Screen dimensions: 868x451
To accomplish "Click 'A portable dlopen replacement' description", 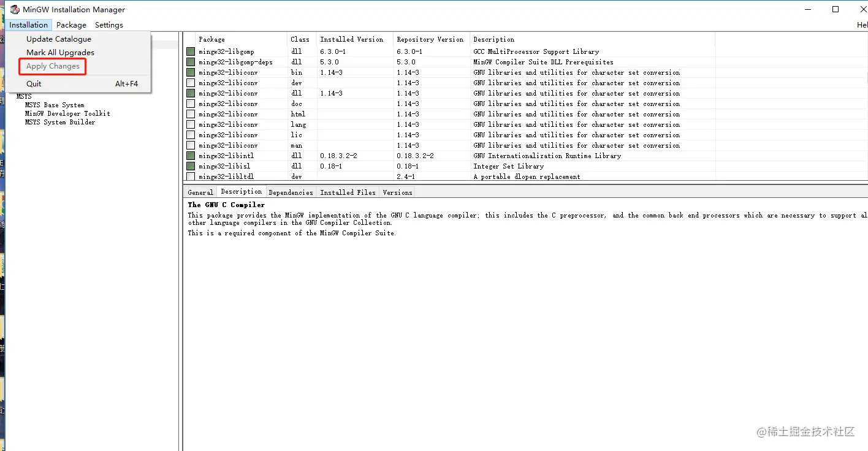I will [527, 176].
